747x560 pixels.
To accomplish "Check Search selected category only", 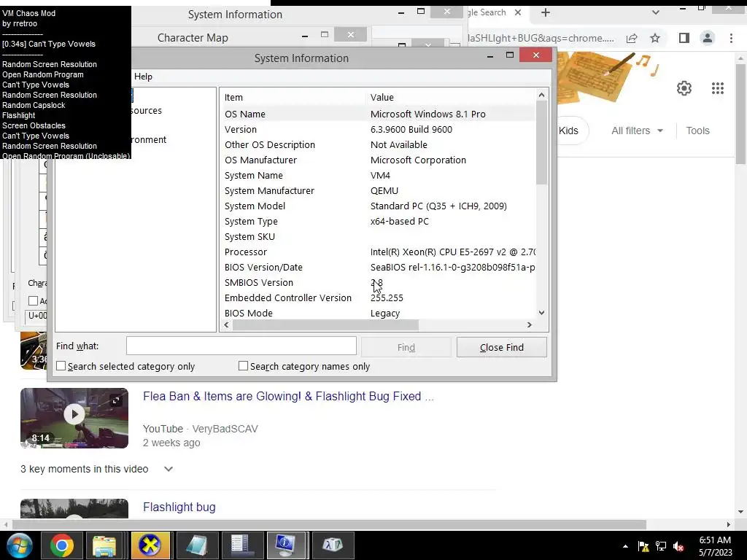I will click(x=61, y=366).
